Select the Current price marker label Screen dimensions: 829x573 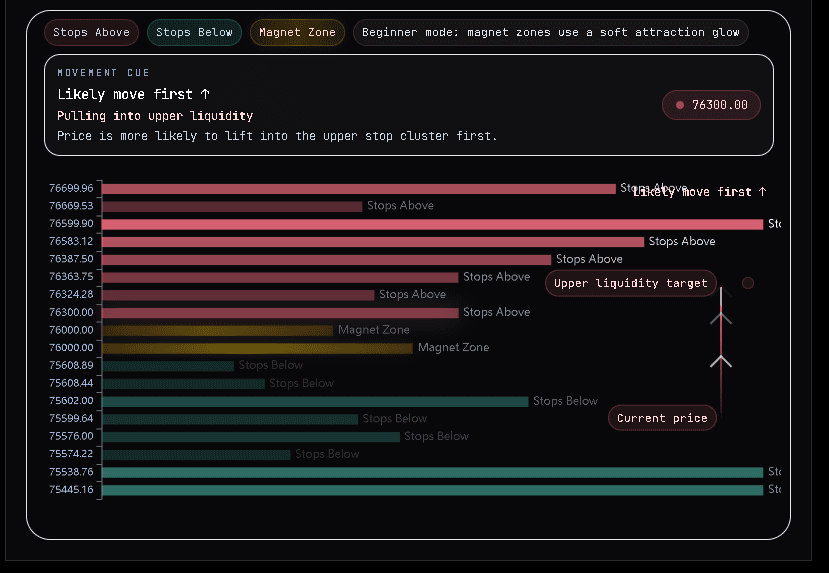coord(662,418)
